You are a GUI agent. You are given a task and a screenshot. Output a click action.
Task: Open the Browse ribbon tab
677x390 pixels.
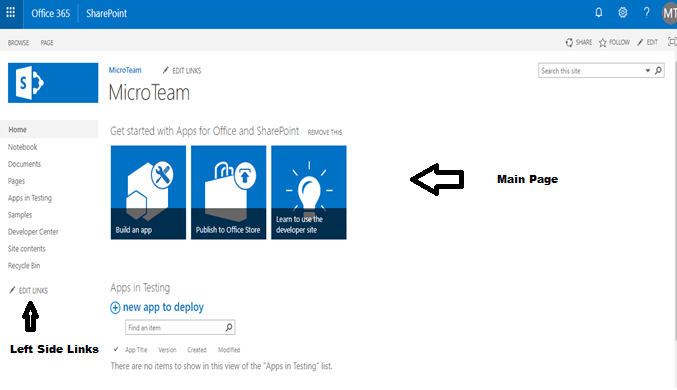[19, 43]
